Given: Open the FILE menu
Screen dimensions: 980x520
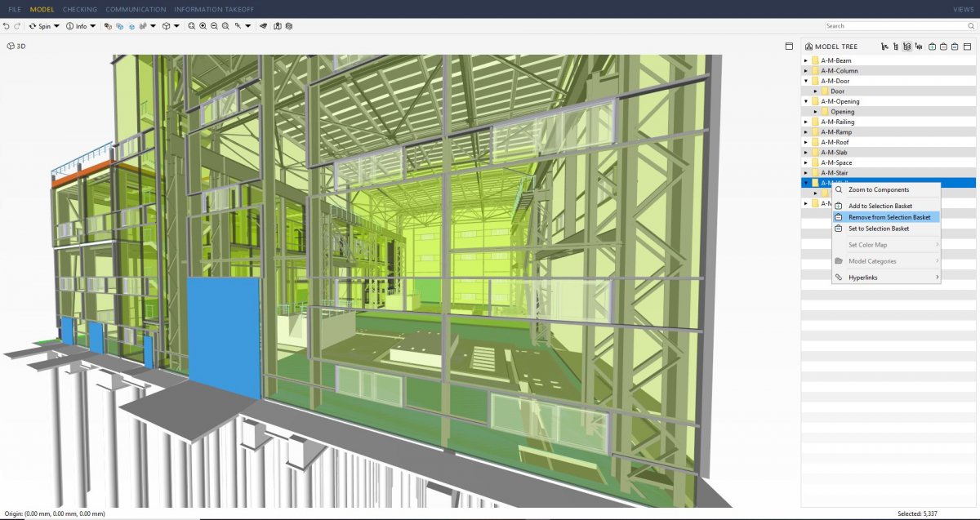Looking at the screenshot, I should (x=15, y=9).
